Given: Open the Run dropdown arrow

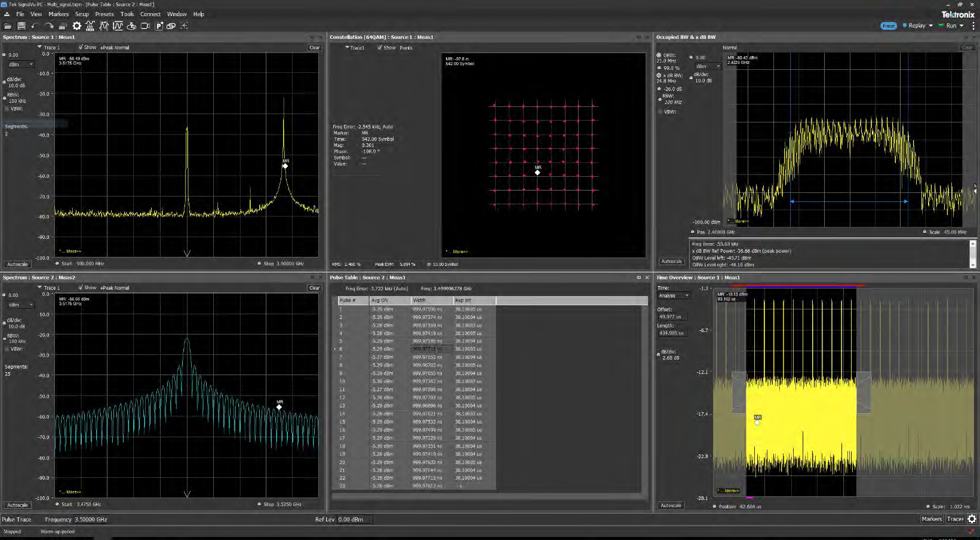Looking at the screenshot, I should [x=961, y=26].
